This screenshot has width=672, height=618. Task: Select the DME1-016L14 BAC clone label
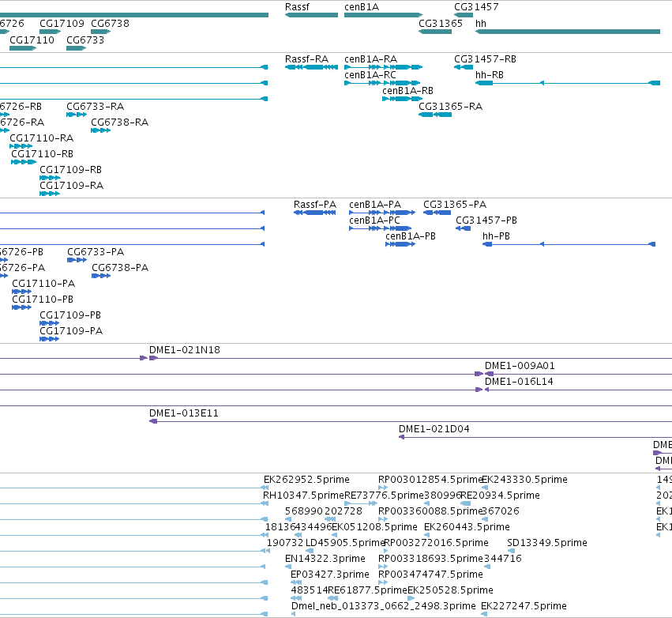pos(519,381)
